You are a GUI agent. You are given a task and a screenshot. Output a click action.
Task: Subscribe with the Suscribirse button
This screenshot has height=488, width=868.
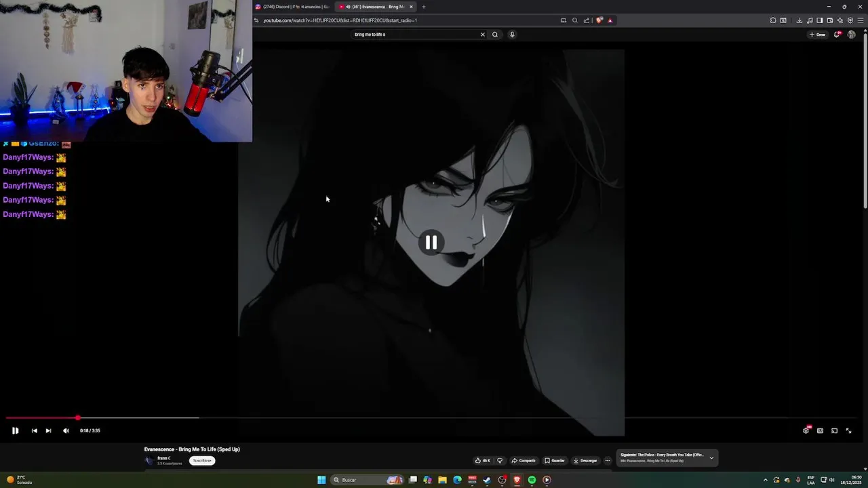[x=202, y=460]
